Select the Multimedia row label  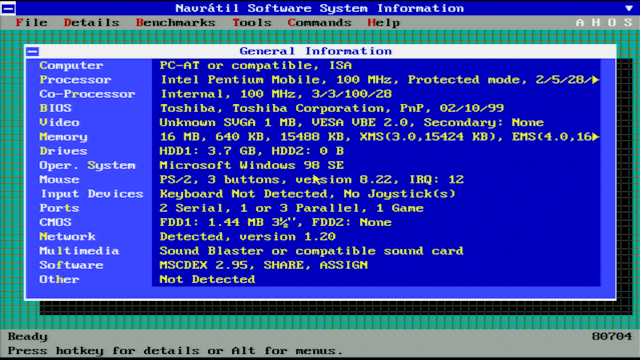(x=79, y=251)
